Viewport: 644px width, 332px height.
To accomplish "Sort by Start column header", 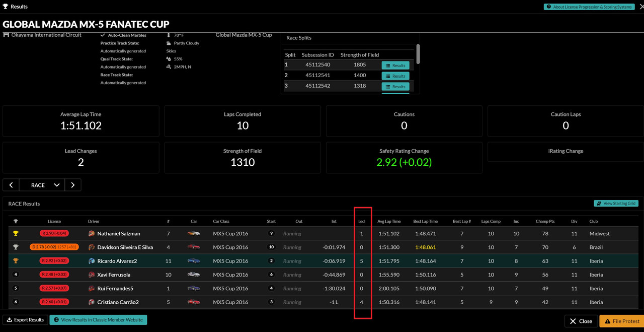I will tap(271, 221).
